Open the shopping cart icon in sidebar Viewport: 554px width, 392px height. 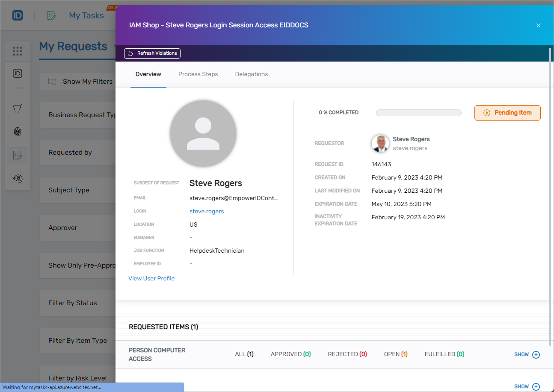click(x=18, y=108)
